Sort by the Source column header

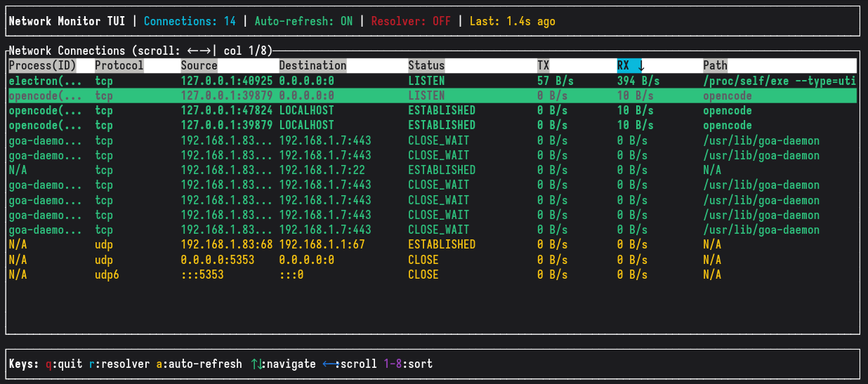pyautogui.click(x=199, y=65)
